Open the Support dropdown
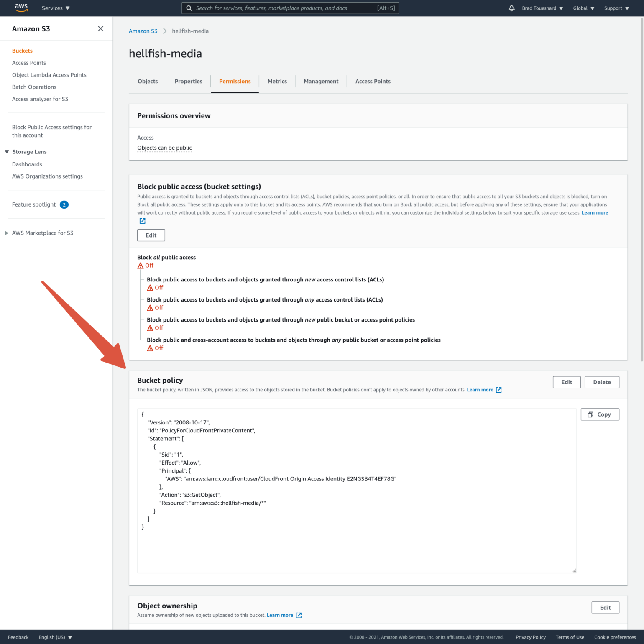Viewport: 644px width, 644px height. tap(616, 8)
